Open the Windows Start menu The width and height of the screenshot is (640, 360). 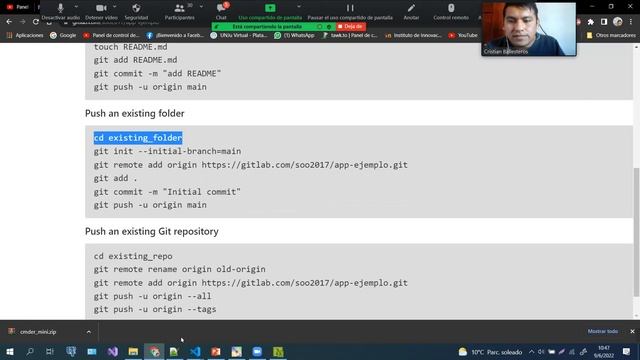point(9,351)
